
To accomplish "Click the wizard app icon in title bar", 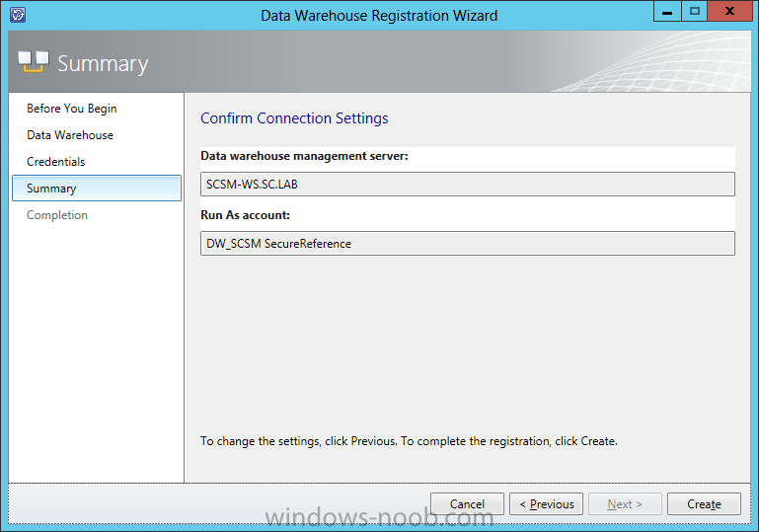I will [x=18, y=15].
